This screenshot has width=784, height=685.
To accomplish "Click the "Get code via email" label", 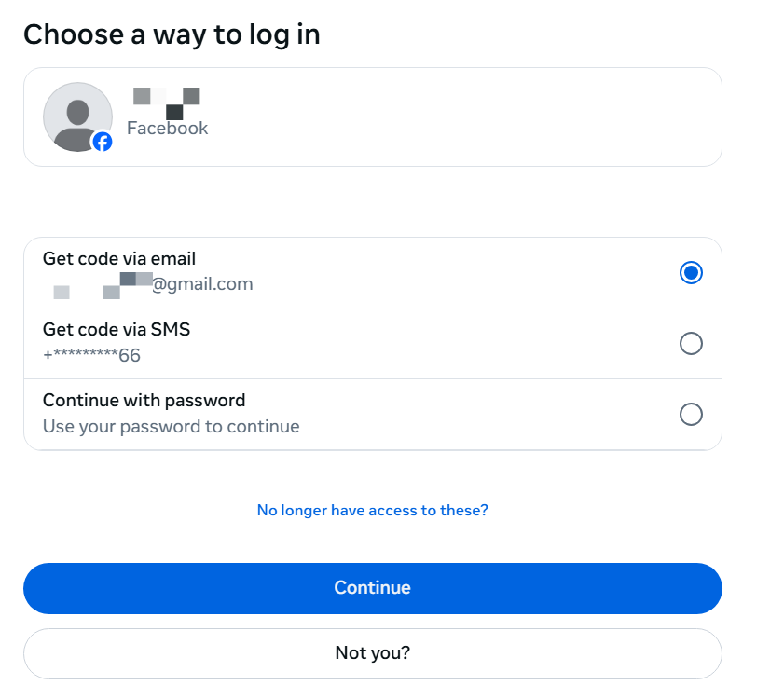I will coord(119,259).
